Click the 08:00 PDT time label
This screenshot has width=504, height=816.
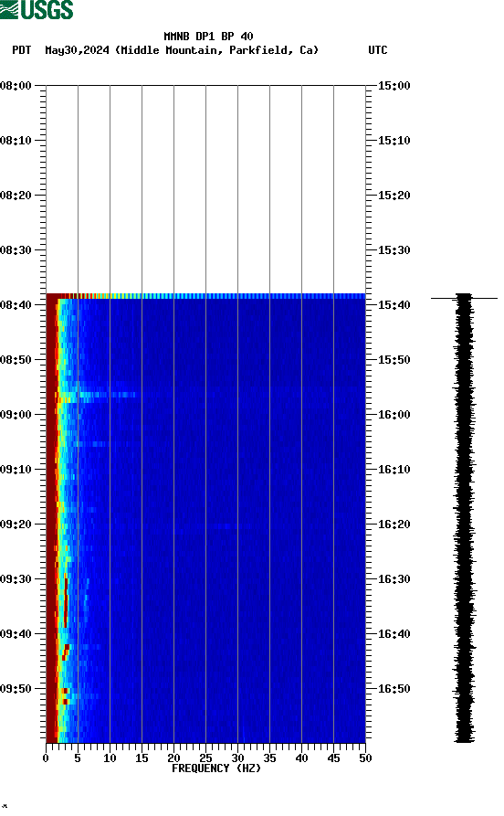coord(16,85)
